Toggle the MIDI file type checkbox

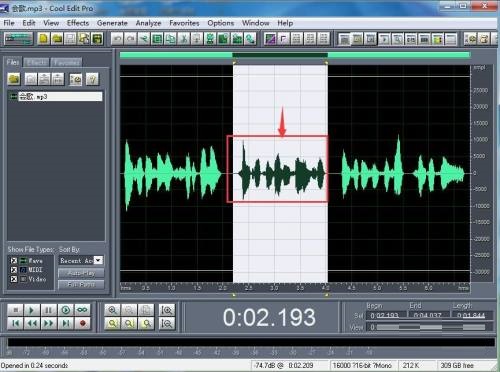coord(14,270)
